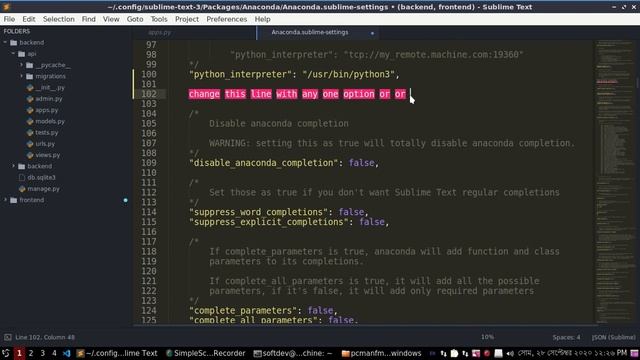
Task: Open SimpleScreenRecorder from the taskbar
Action: pos(206,353)
